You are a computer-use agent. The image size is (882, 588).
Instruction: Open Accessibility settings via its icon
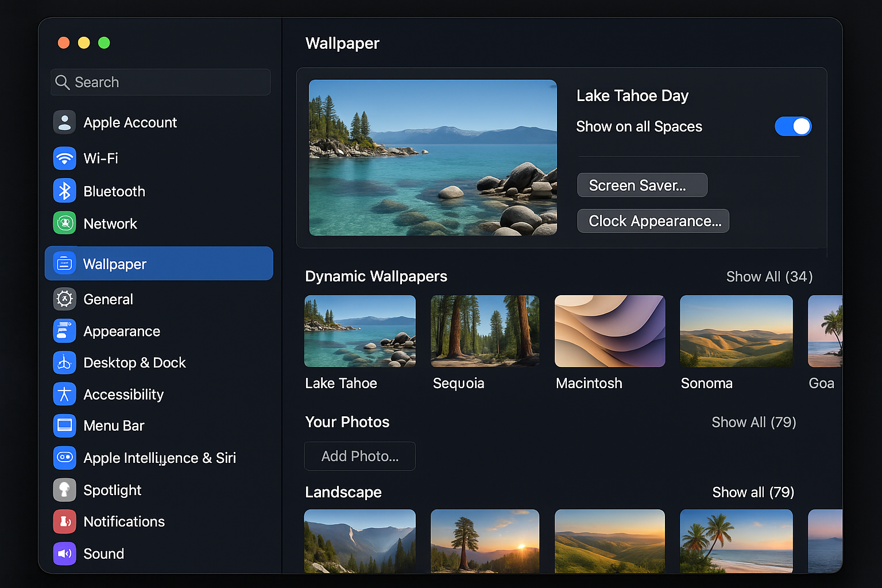pyautogui.click(x=64, y=394)
